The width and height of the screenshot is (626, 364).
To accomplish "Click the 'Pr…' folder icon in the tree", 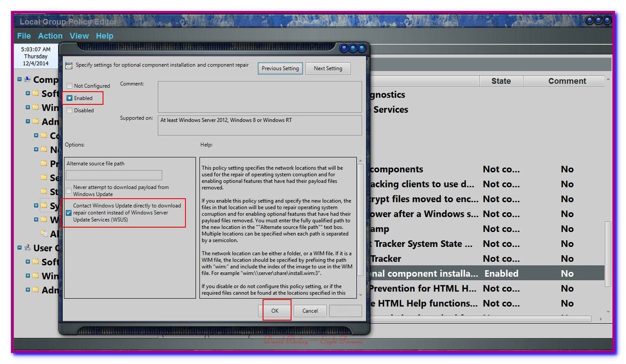I will pos(44,163).
